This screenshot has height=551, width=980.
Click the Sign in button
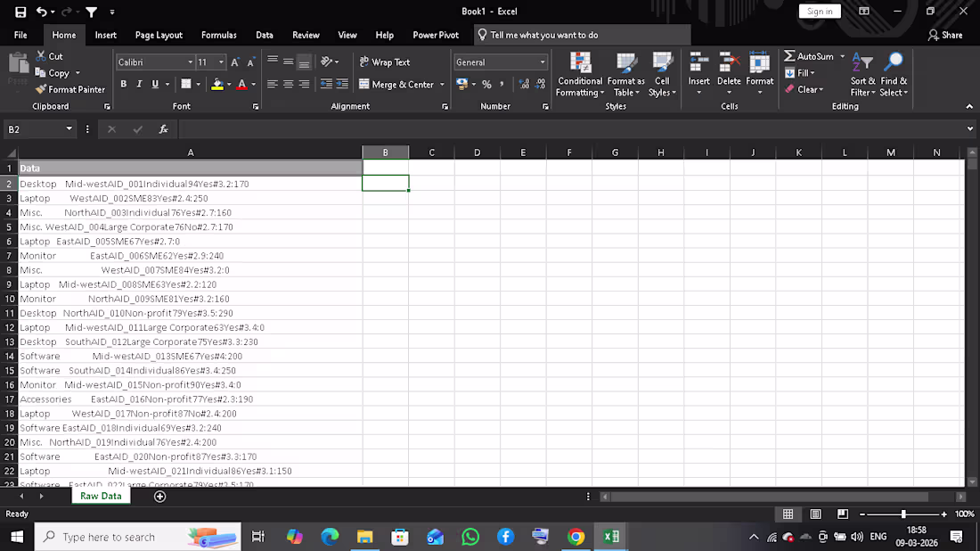(820, 12)
